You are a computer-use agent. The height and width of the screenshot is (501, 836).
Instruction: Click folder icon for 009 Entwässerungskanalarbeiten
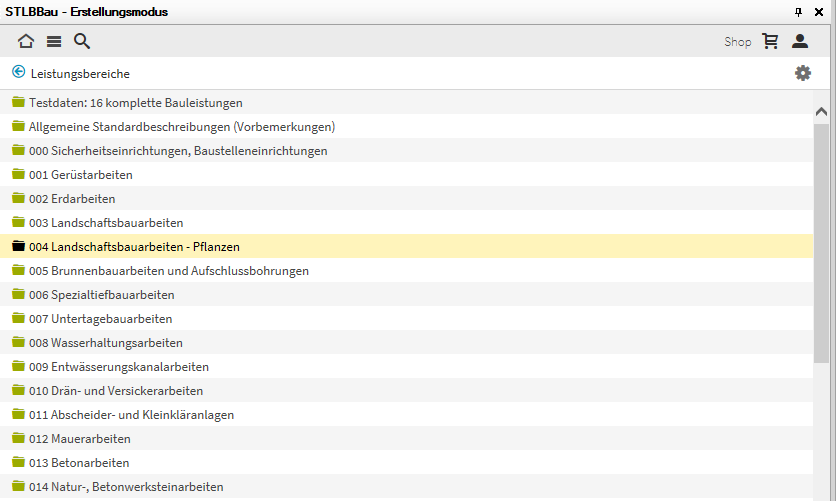[19, 365]
